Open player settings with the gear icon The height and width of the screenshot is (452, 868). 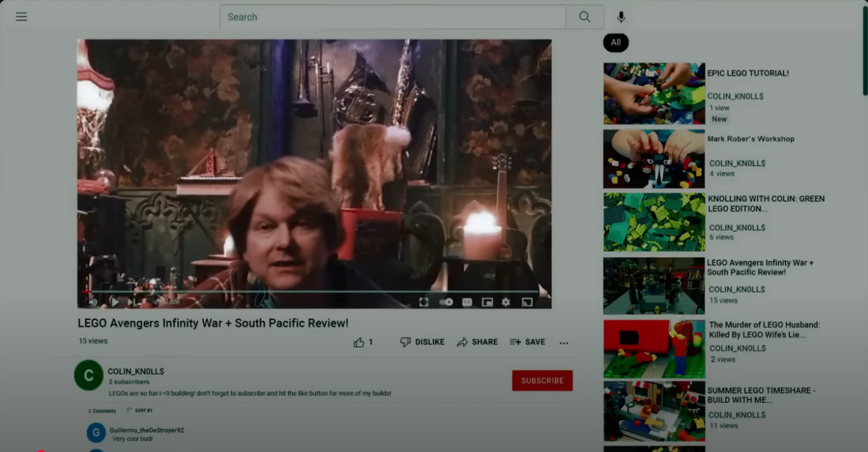(506, 302)
